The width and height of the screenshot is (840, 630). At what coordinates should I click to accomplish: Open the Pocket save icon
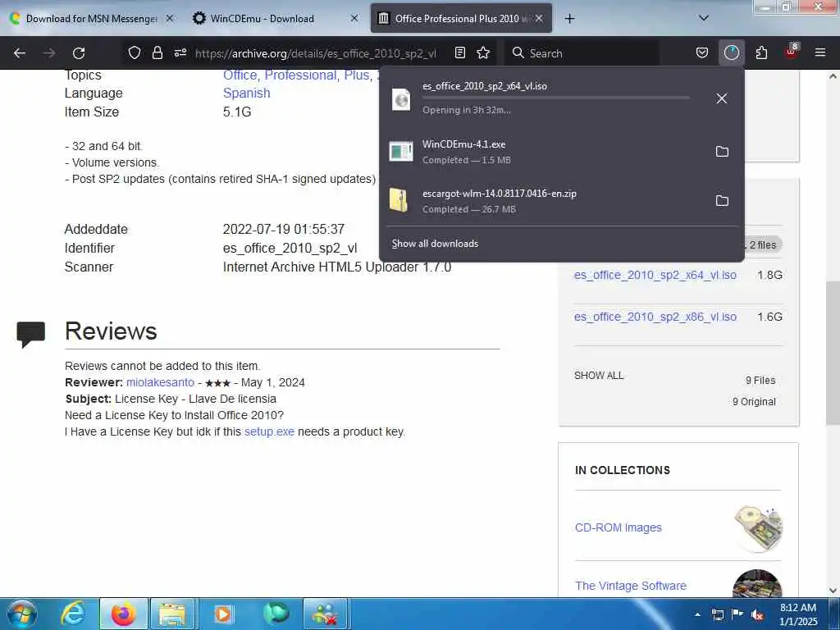click(702, 52)
